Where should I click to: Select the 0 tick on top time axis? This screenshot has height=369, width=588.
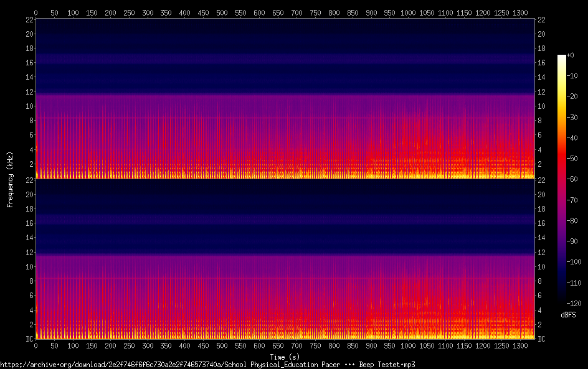36,12
